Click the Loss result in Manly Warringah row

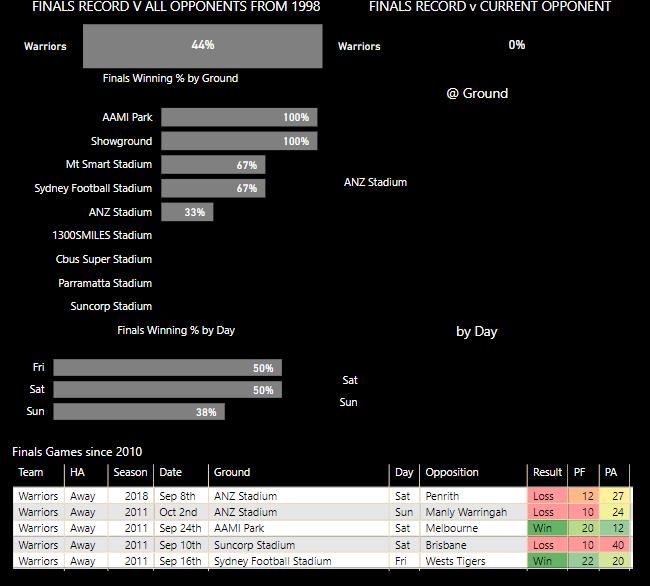click(547, 512)
